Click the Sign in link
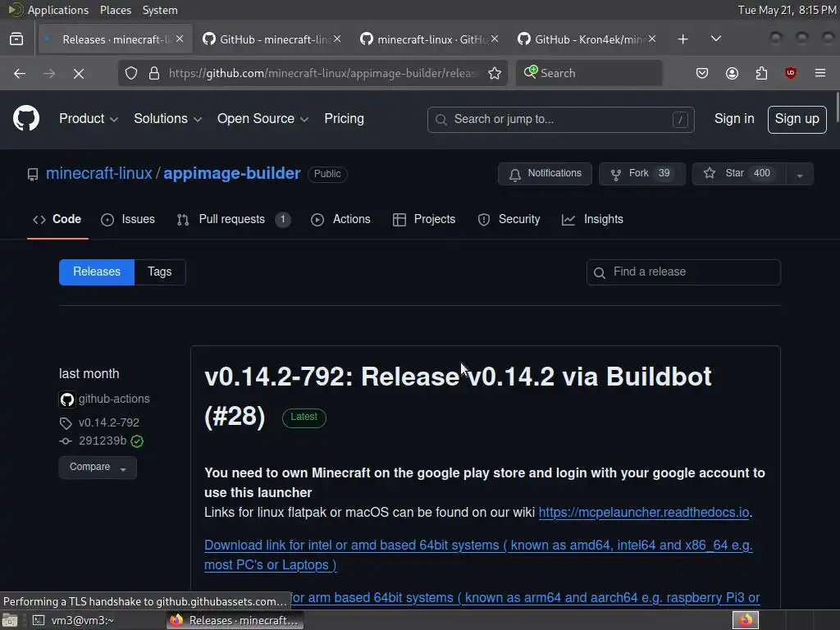Viewport: 840px width, 630px height. pos(734,118)
